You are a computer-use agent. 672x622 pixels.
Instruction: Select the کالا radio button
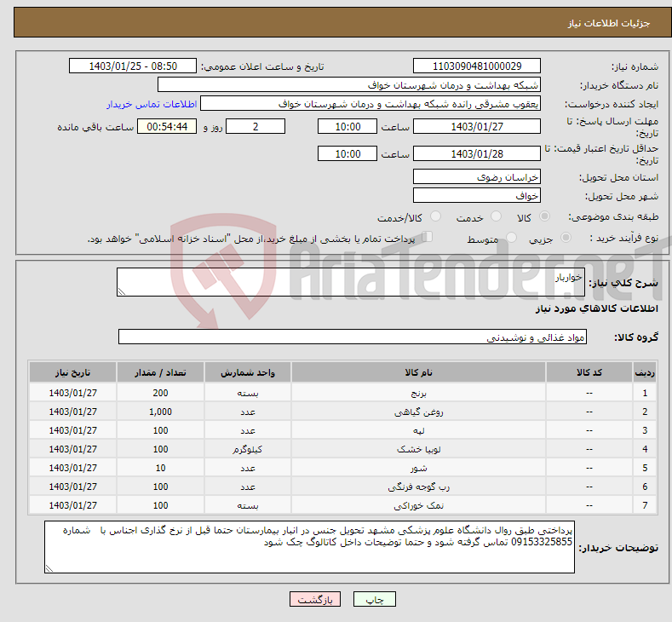click(x=544, y=216)
